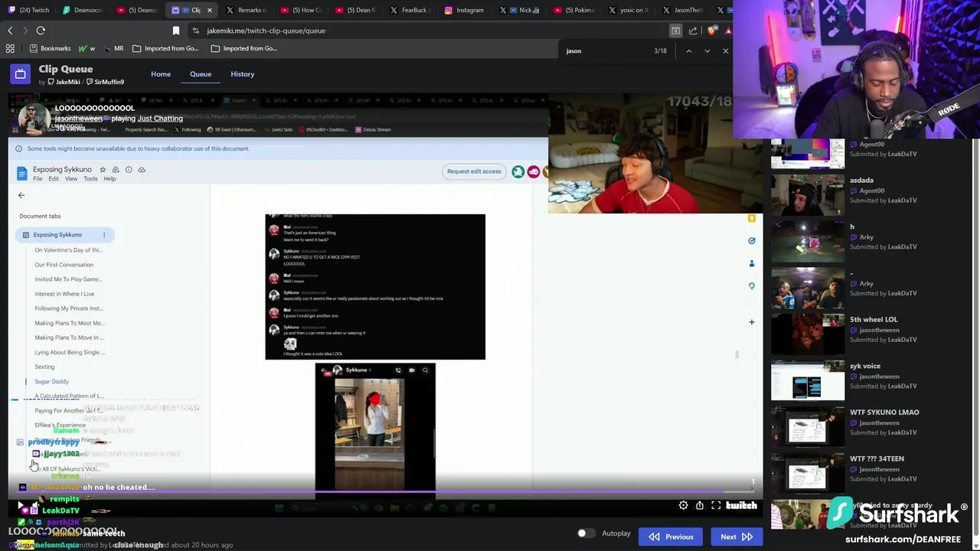The width and height of the screenshot is (980, 551).
Task: Jump to Our First Conversation heading
Action: pyautogui.click(x=64, y=265)
